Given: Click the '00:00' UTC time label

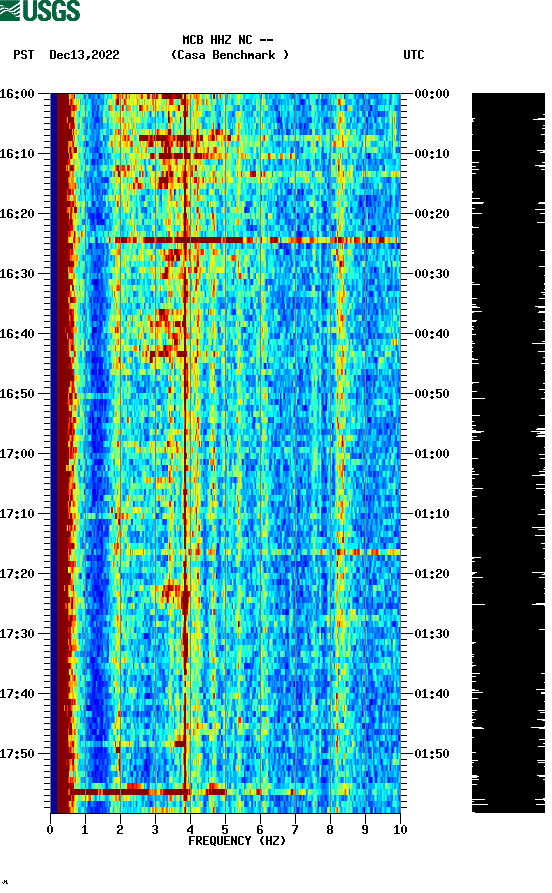Looking at the screenshot, I should [432, 93].
